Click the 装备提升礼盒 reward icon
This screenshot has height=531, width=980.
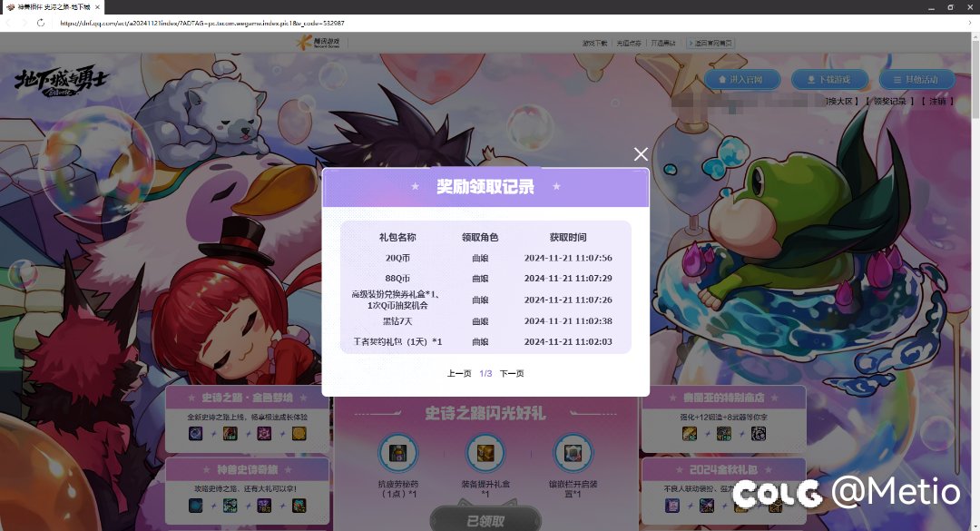[x=485, y=454]
